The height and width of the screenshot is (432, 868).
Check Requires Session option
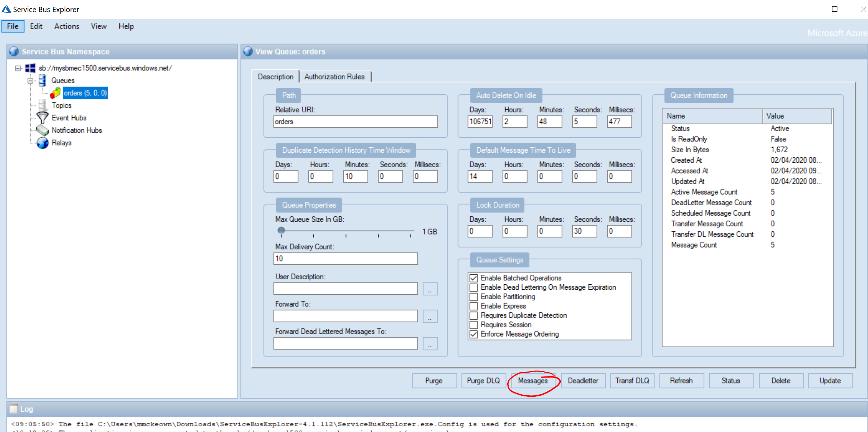click(x=473, y=325)
